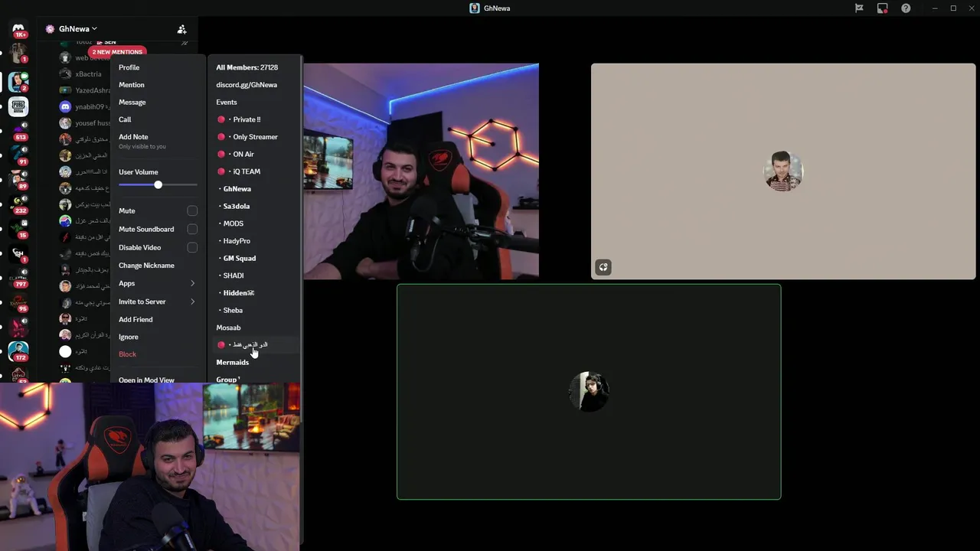Open server icon with 15 badge
This screenshot has height=551, width=980.
pyautogui.click(x=18, y=228)
